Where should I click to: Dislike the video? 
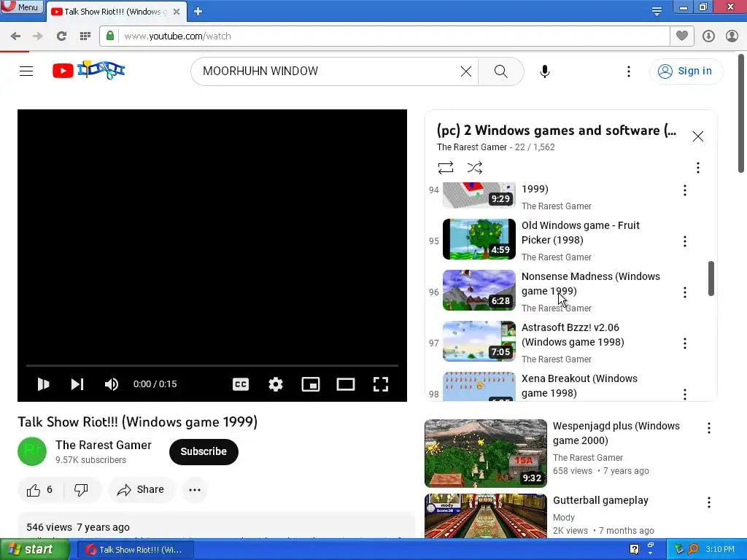coord(81,489)
